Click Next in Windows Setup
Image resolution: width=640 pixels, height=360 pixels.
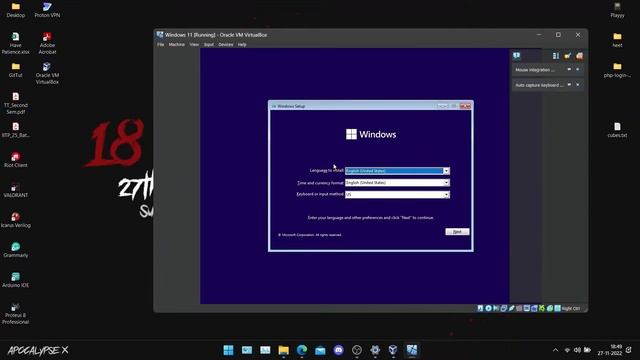click(457, 231)
